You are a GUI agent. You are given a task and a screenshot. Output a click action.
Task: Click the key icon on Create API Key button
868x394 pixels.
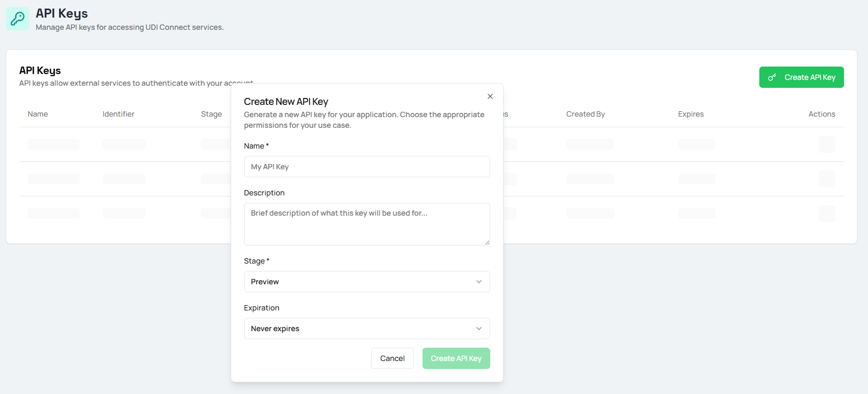click(772, 77)
